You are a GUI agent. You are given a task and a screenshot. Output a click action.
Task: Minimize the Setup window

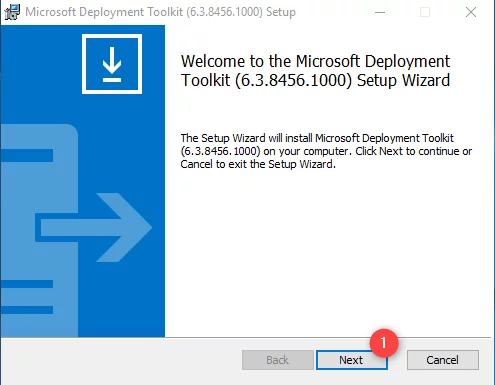(x=380, y=12)
